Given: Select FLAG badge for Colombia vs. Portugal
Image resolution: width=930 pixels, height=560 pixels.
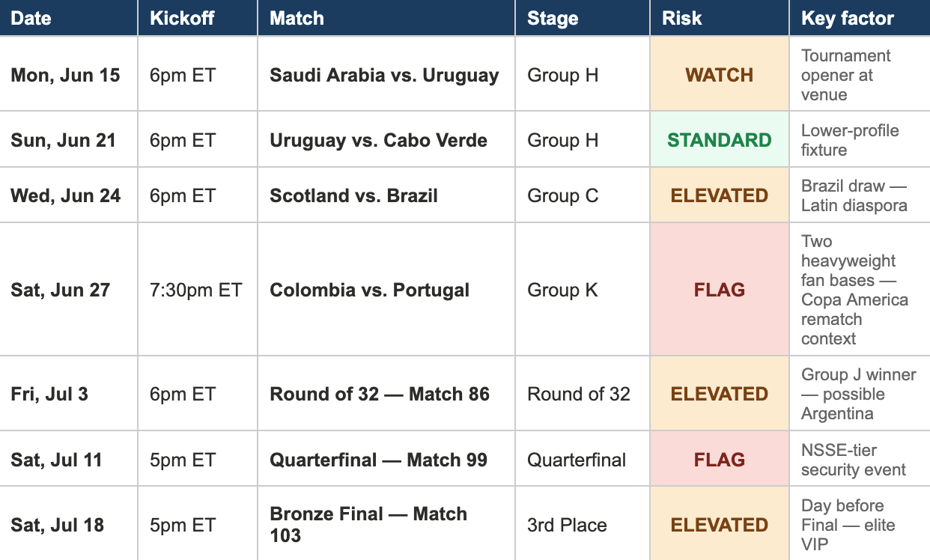Looking at the screenshot, I should pos(720,290).
